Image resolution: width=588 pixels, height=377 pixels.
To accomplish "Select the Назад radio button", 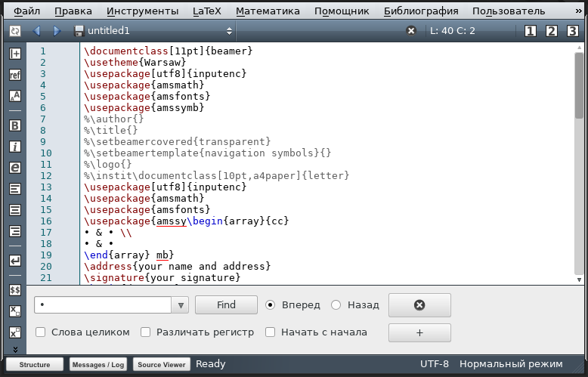I will (x=336, y=305).
